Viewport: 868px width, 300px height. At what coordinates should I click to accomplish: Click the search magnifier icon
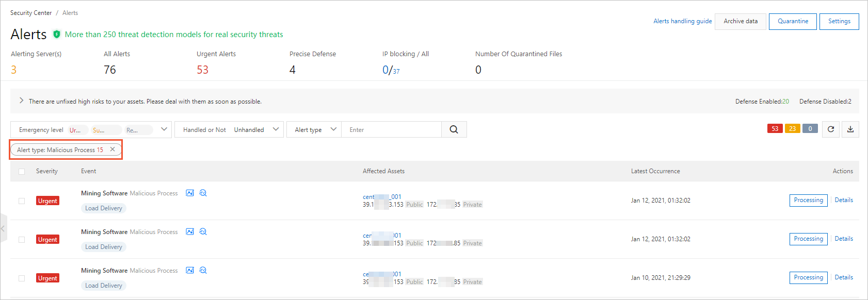454,129
